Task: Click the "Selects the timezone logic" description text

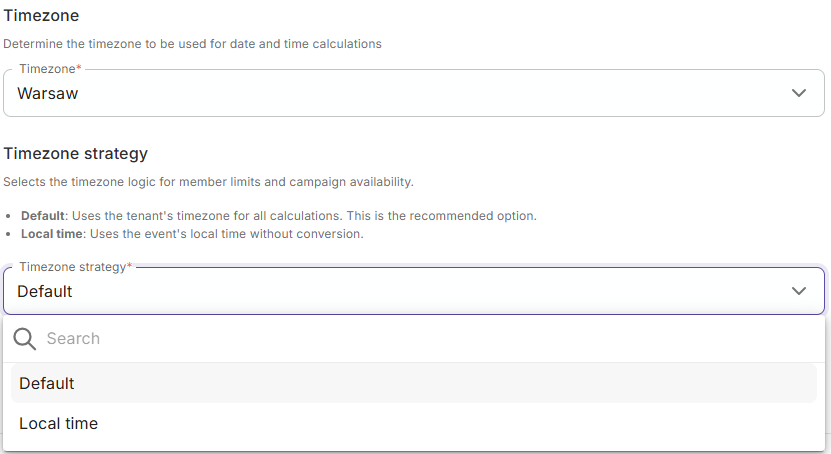Action: [x=208, y=182]
